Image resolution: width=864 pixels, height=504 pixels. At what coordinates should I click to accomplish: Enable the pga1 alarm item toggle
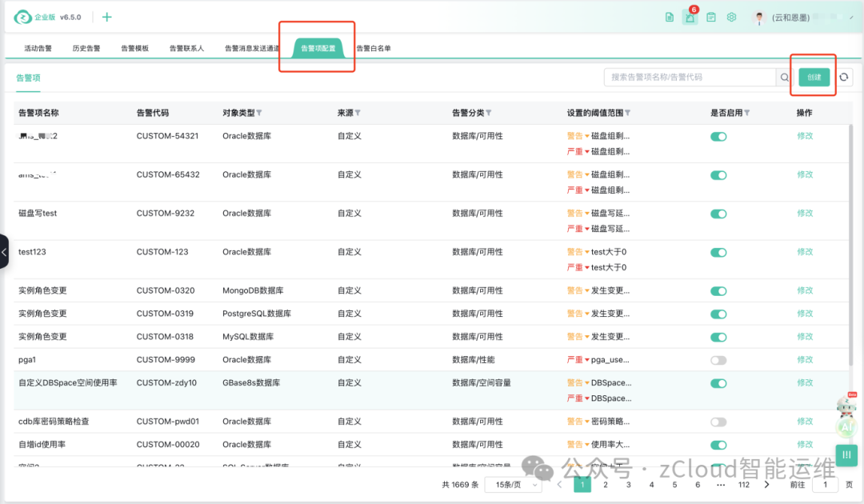718,360
